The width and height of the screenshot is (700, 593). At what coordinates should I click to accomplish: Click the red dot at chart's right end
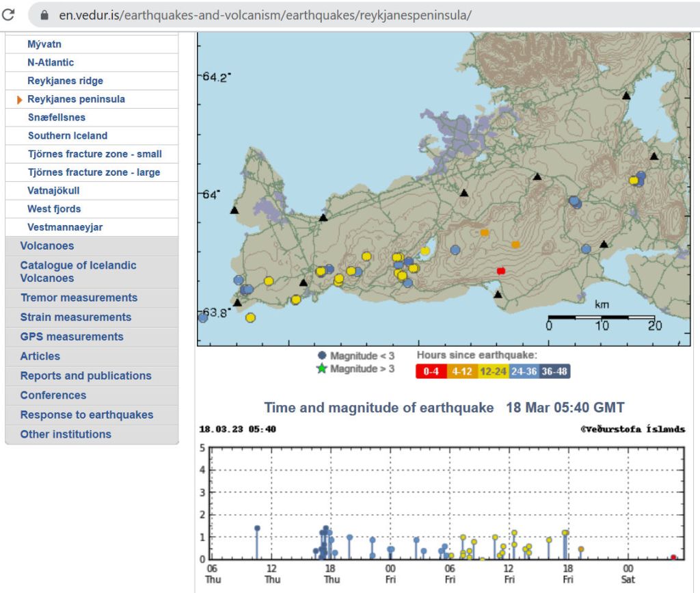click(673, 557)
